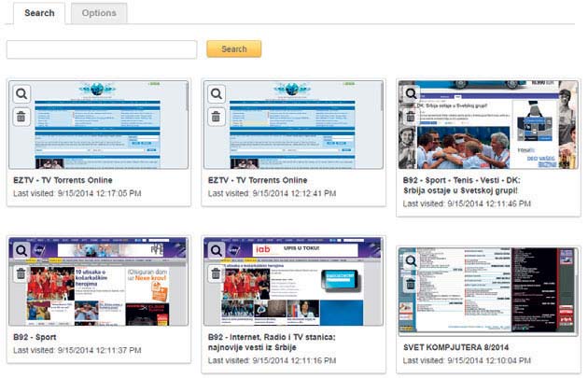This screenshot has height=378, width=588.
Task: Open the Search tab
Action: (x=39, y=13)
